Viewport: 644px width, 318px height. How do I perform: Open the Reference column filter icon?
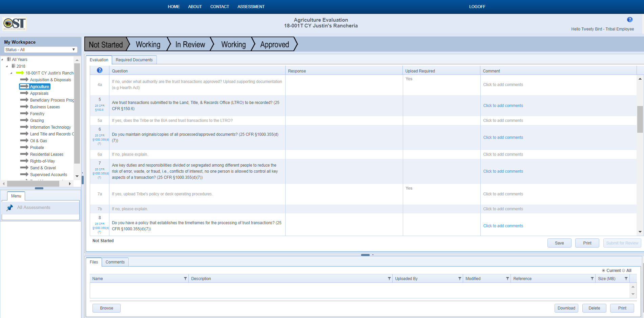(x=592, y=279)
